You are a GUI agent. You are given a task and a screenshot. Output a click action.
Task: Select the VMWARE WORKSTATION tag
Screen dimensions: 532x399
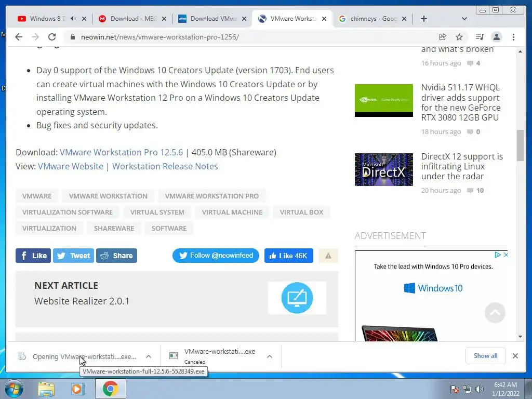tap(108, 196)
